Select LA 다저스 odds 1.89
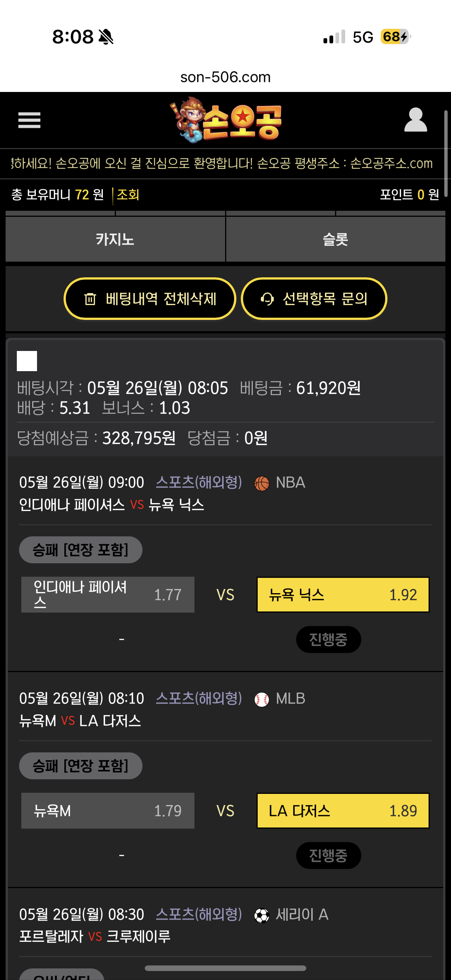451x980 pixels. (x=343, y=811)
